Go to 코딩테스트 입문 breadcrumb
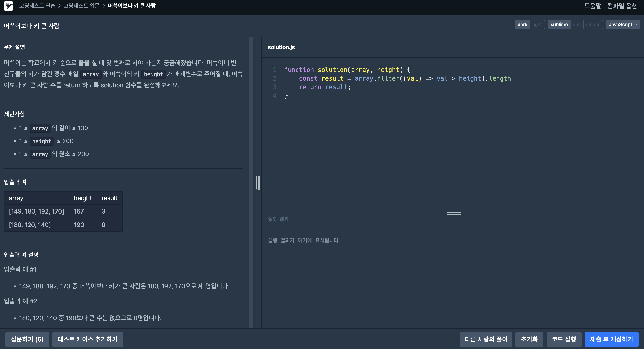Screen dimensions: 644x349 [x=81, y=6]
